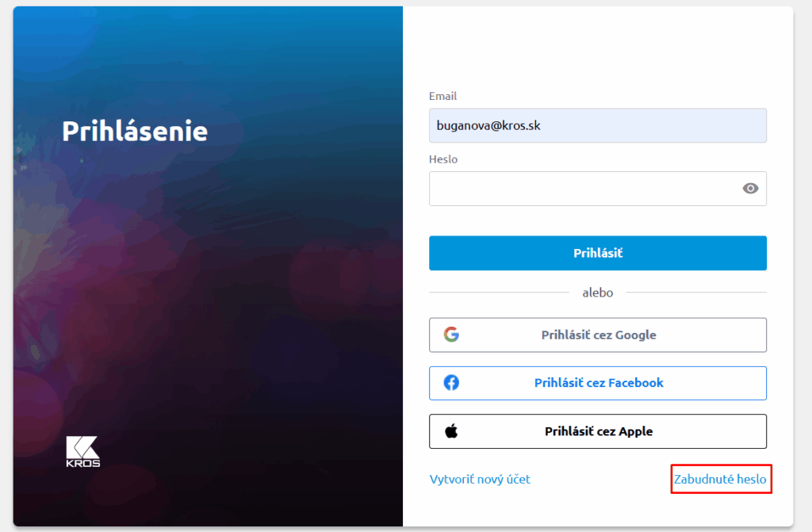812x532 pixels.
Task: Click the "Heslo" field label
Action: [x=443, y=159]
